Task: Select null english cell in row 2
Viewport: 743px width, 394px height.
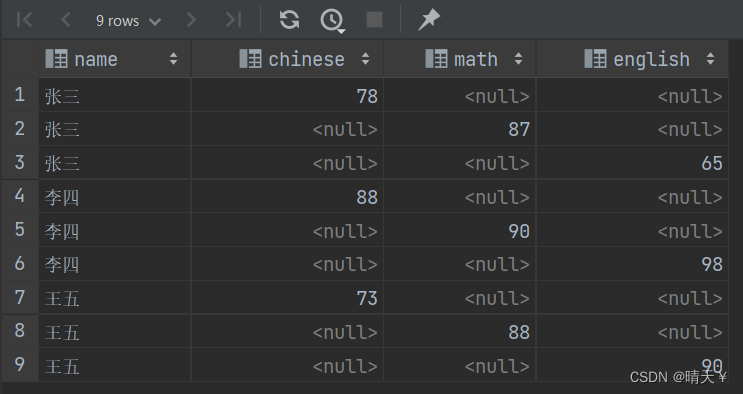Action: [x=632, y=129]
